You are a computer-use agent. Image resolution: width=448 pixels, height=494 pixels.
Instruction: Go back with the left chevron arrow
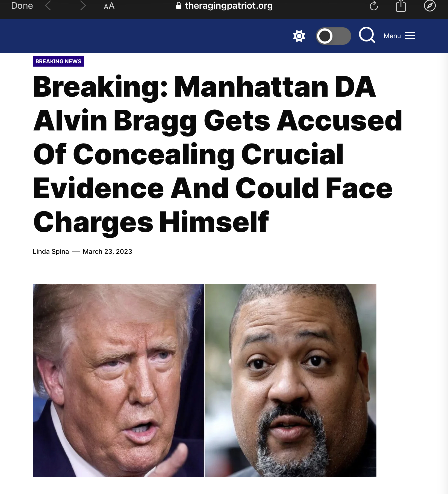click(x=48, y=6)
